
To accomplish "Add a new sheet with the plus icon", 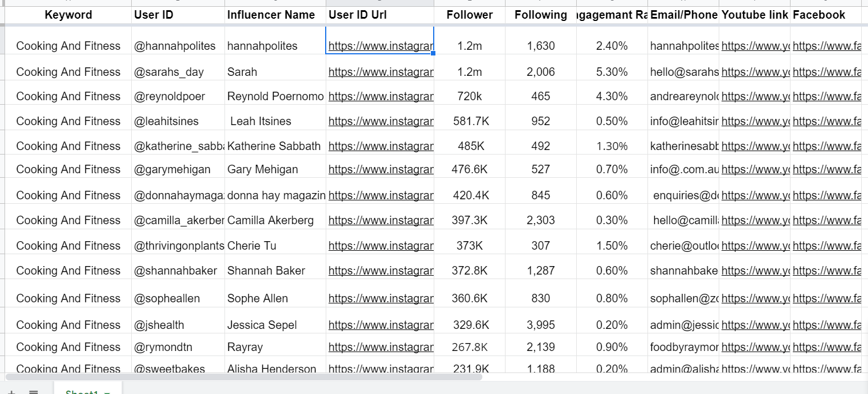I will 12,391.
